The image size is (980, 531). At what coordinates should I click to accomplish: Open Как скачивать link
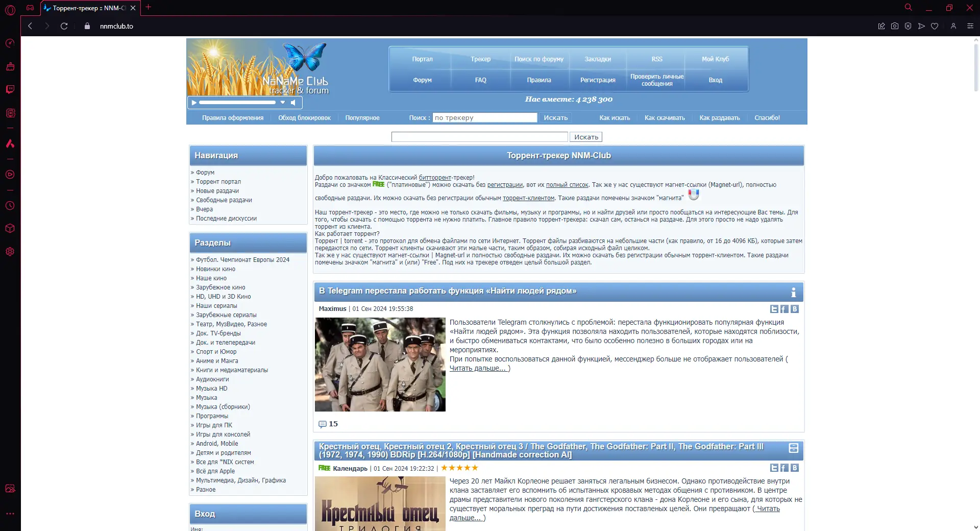[x=665, y=118]
